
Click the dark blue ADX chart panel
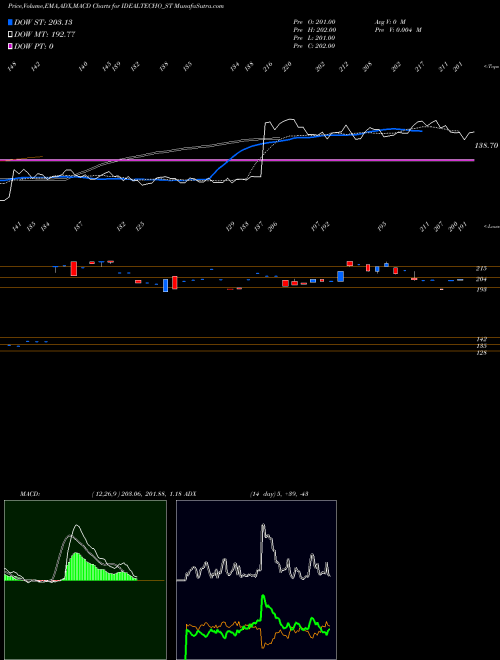point(256,580)
